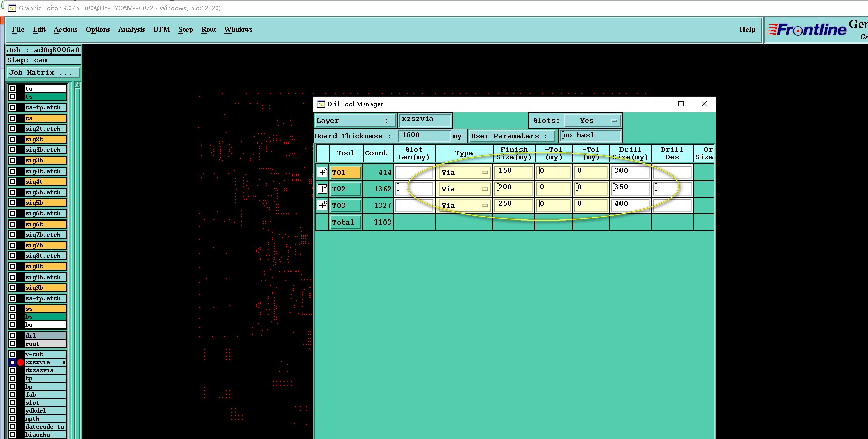The image size is (868, 439).
Task: Close the Drill Tool Manager window
Action: click(x=704, y=104)
